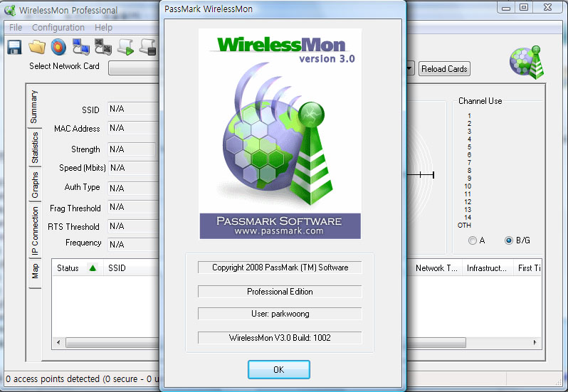Image resolution: width=568 pixels, height=392 pixels.
Task: Click the Status column header
Action: point(77,267)
